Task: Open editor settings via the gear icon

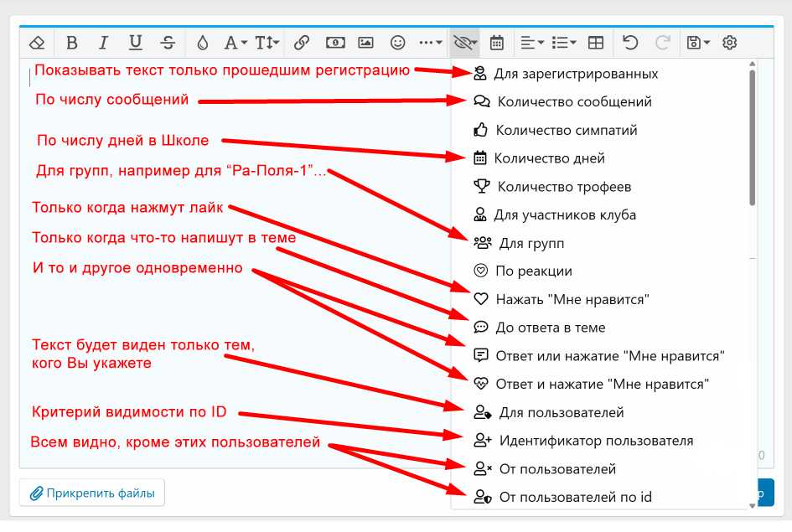Action: coord(728,42)
